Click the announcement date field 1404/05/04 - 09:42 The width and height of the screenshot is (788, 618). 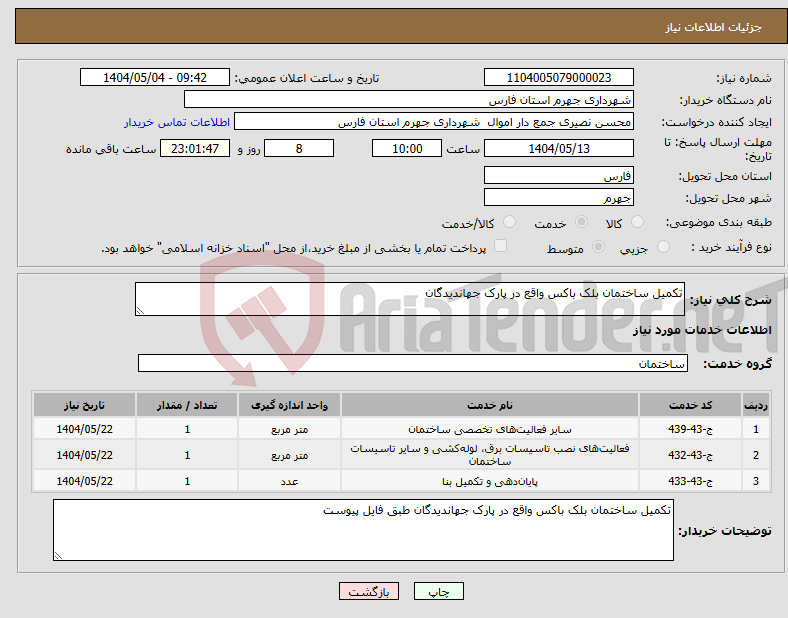click(155, 77)
